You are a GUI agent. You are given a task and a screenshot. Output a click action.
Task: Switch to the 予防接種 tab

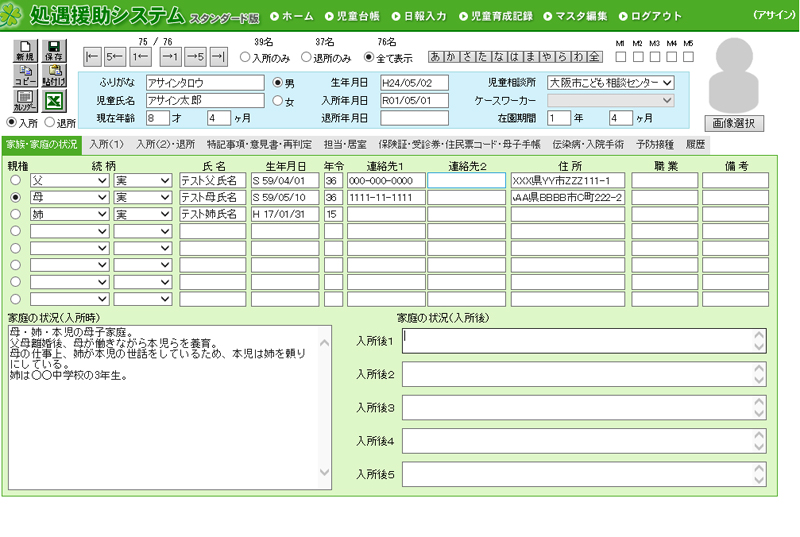pyautogui.click(x=655, y=145)
